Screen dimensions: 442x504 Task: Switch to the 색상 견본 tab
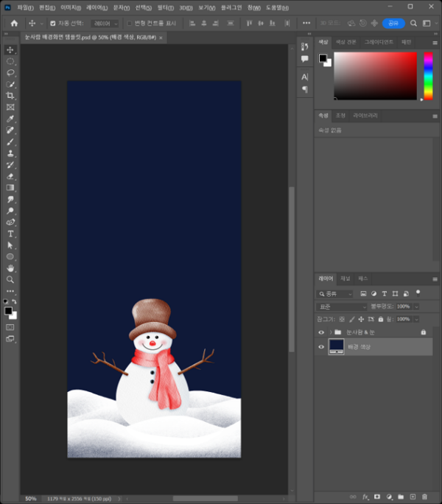346,42
